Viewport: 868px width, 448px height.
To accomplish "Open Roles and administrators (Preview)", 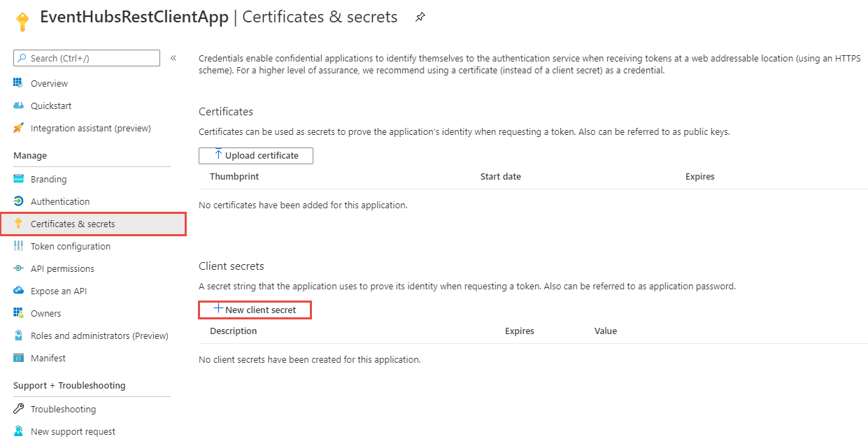I will (92, 335).
